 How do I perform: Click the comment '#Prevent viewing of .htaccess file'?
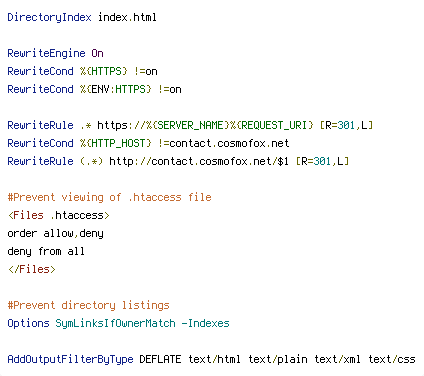pyautogui.click(x=109, y=197)
